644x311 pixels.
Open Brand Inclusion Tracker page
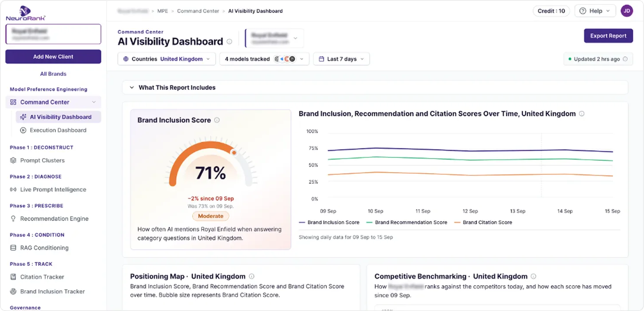tap(52, 292)
